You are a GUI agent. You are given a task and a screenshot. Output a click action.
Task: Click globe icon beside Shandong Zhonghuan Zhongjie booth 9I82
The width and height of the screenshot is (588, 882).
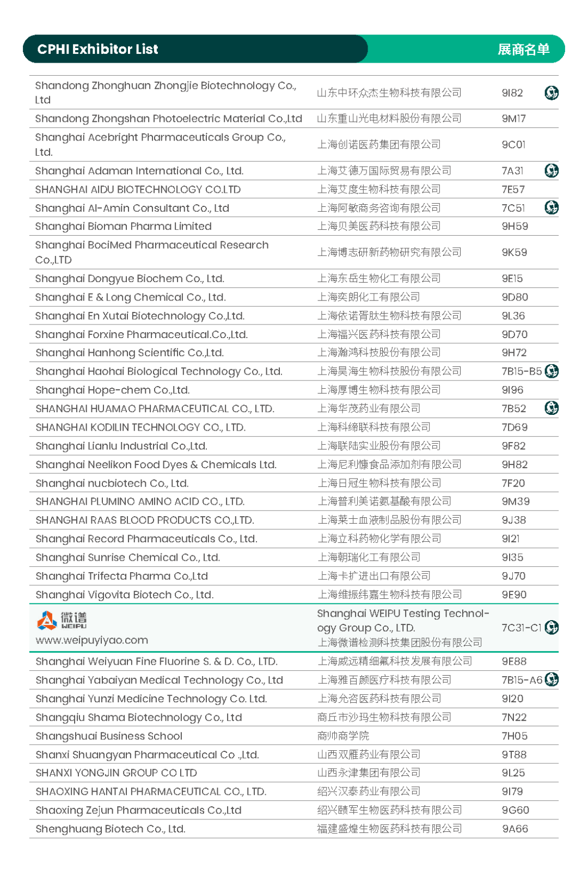pos(551,93)
